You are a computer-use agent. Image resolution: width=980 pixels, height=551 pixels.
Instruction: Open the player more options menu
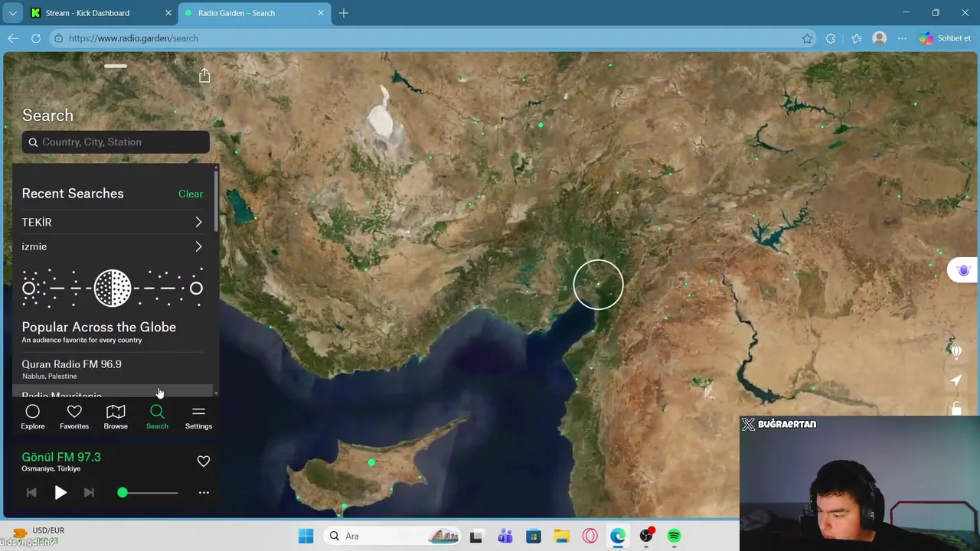point(204,493)
